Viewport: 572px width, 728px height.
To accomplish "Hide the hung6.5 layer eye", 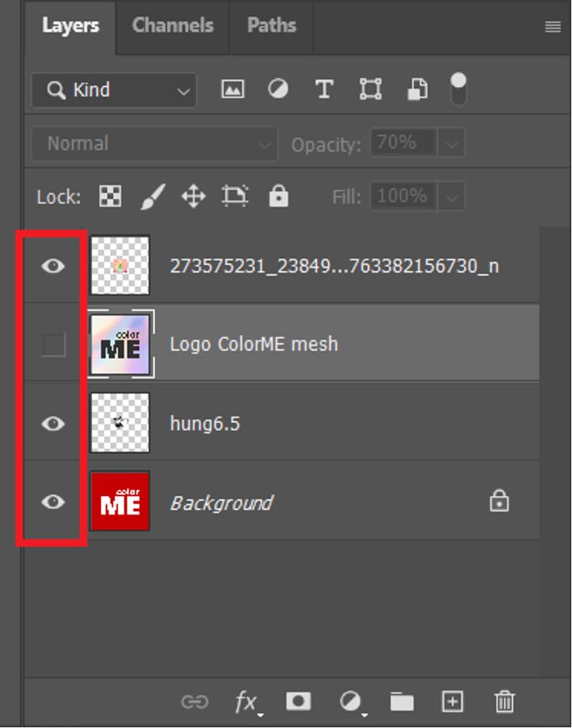I will click(x=53, y=423).
